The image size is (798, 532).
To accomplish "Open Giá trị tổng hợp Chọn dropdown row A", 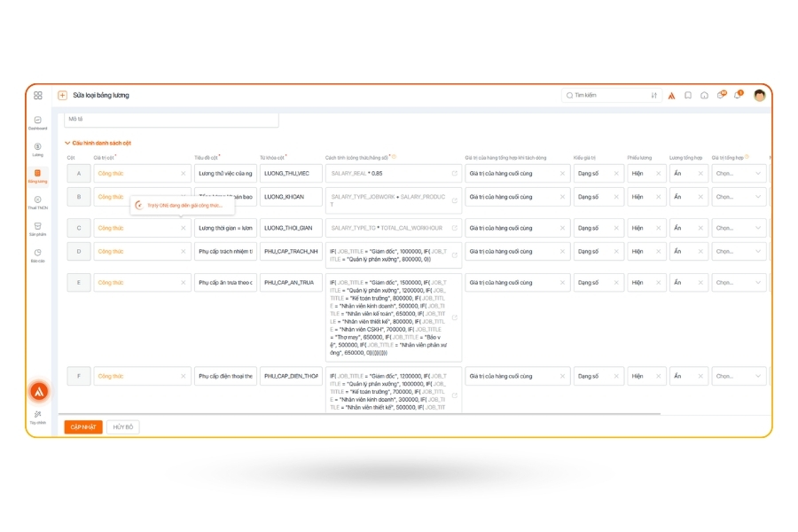I will tap(739, 174).
